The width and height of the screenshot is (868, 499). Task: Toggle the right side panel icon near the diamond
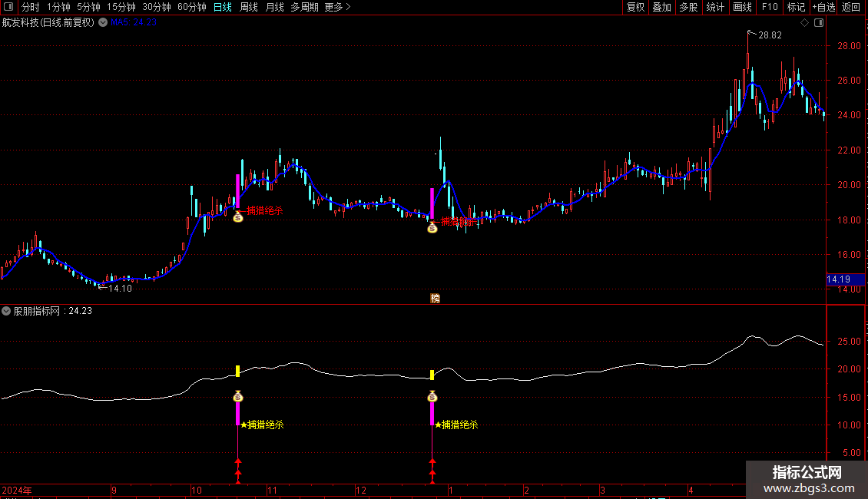(818, 23)
